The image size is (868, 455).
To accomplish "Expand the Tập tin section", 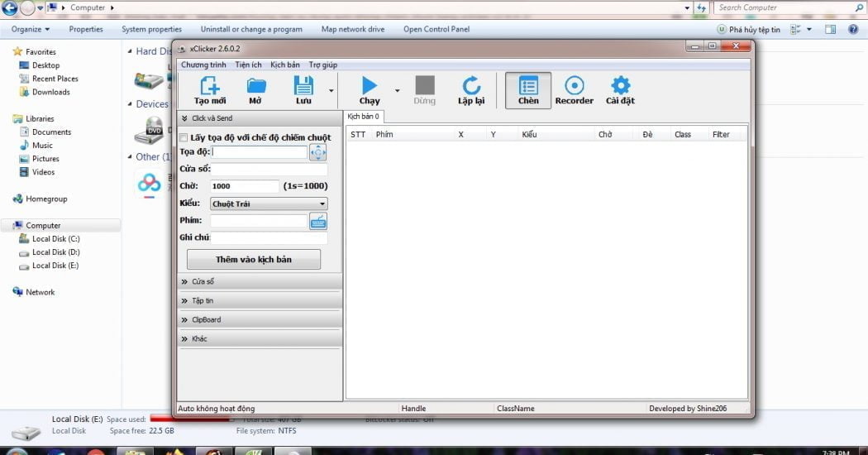I will [260, 300].
